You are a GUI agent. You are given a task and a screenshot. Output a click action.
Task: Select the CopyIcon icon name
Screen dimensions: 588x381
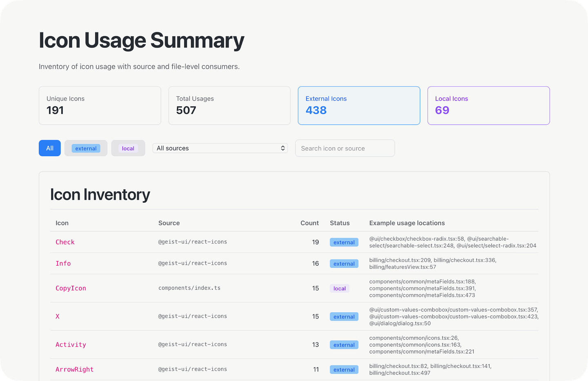tap(71, 288)
